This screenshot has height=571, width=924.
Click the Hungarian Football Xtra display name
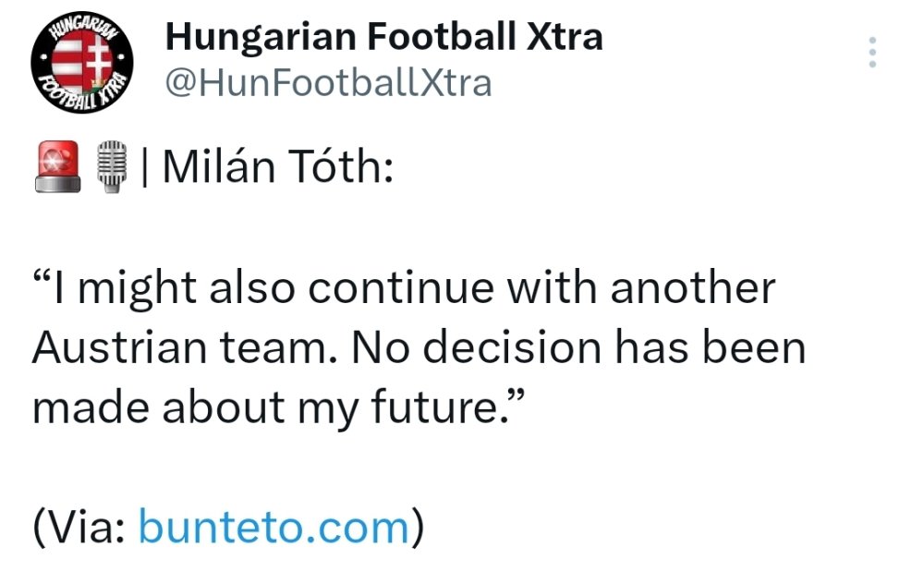coord(383,38)
